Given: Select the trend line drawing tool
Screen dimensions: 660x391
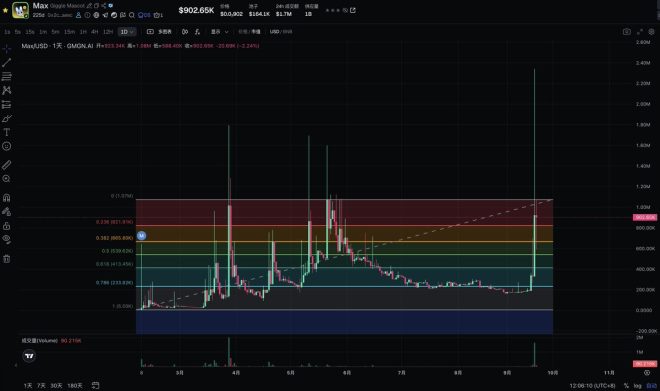Looking at the screenshot, I should click(6, 63).
